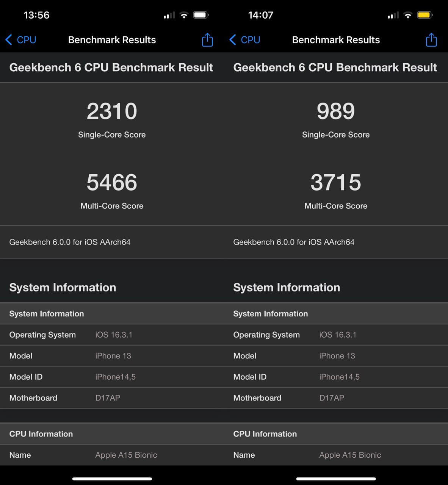Viewport: 448px width, 485px height.
Task: Tap the share icon on the 13:56 screen
Action: (207, 40)
